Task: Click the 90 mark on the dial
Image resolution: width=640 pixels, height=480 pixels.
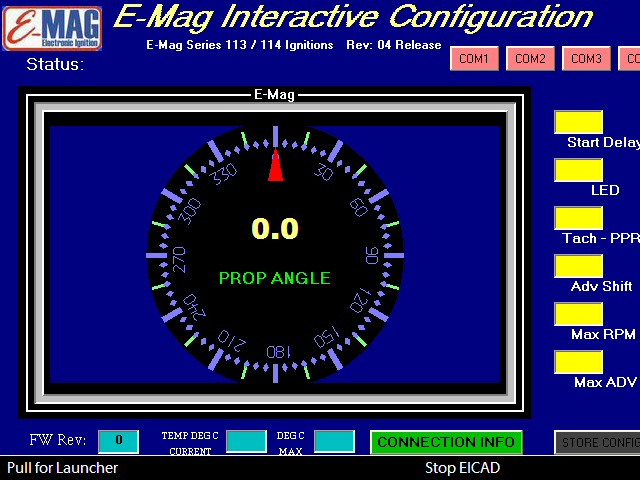Action: 372,256
